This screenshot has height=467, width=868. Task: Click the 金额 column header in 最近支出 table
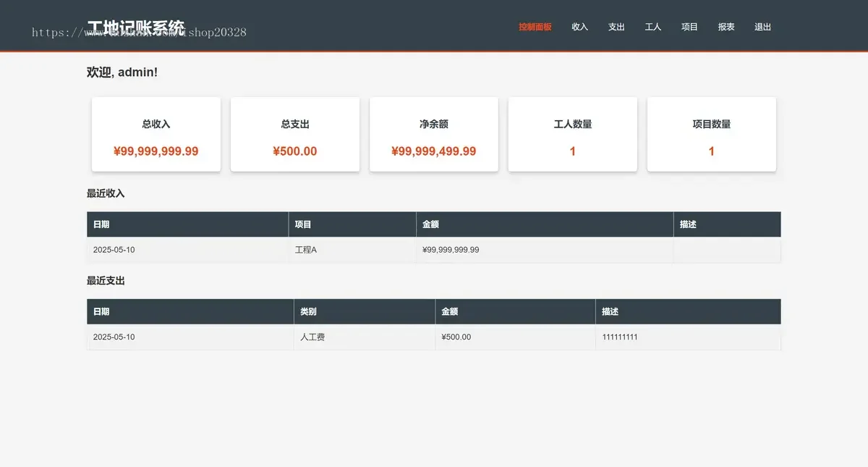click(451, 311)
